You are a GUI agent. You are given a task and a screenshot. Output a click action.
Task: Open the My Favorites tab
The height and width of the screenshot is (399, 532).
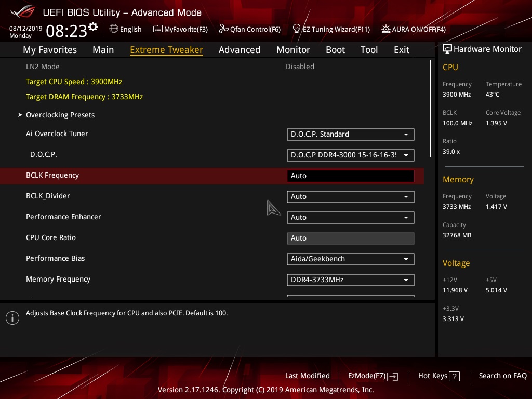(x=50, y=50)
